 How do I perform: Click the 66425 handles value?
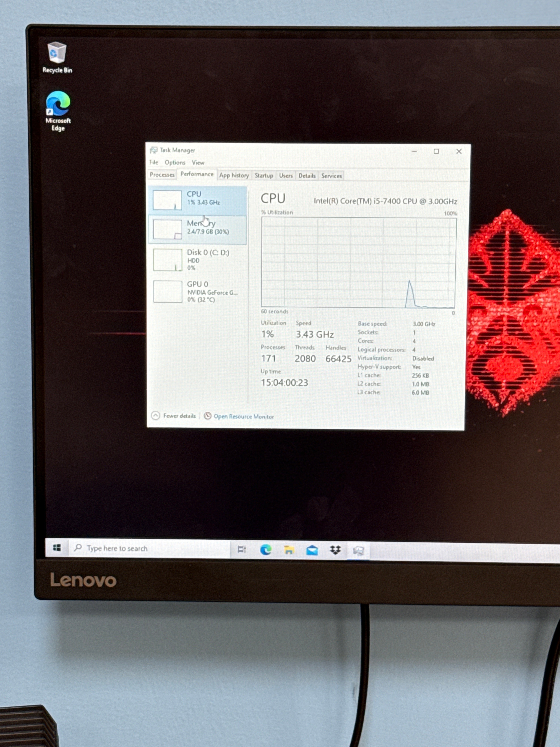[x=338, y=359]
